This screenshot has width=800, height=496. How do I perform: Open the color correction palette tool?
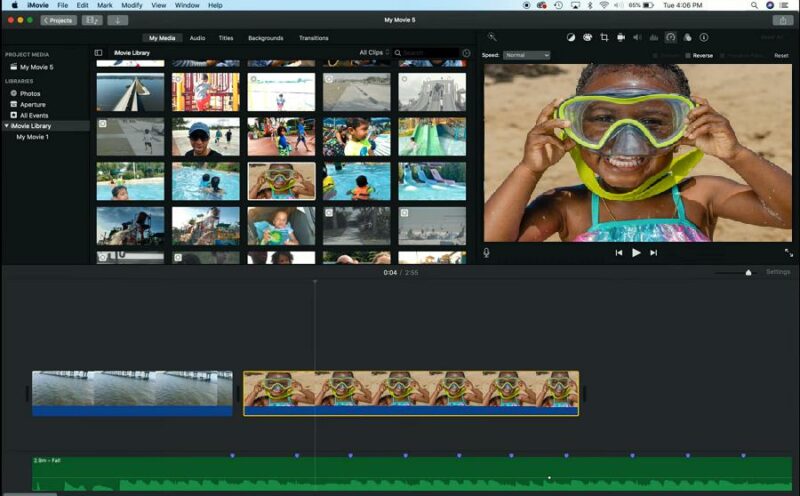587,37
